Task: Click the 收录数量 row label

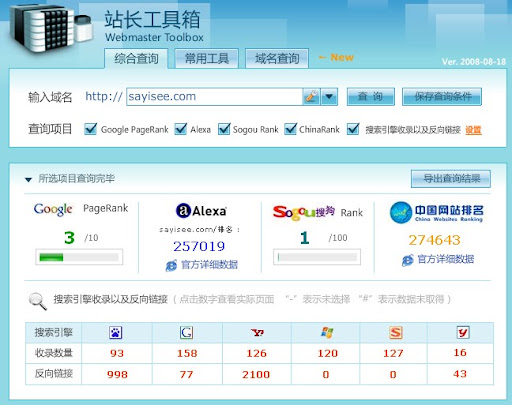Action: coord(54,353)
